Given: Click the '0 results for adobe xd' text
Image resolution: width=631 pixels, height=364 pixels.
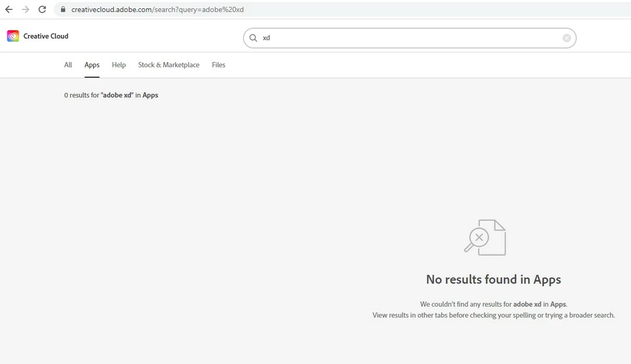Looking at the screenshot, I should coord(111,95).
